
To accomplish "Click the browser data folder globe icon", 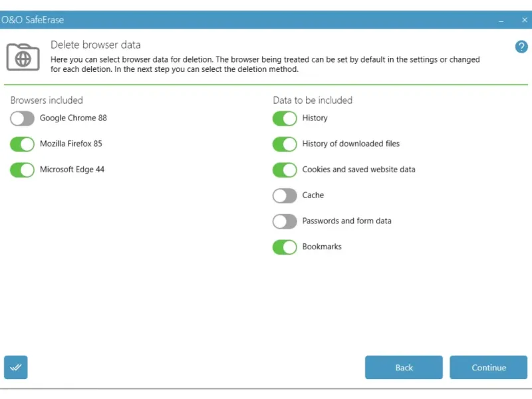I will (x=23, y=57).
